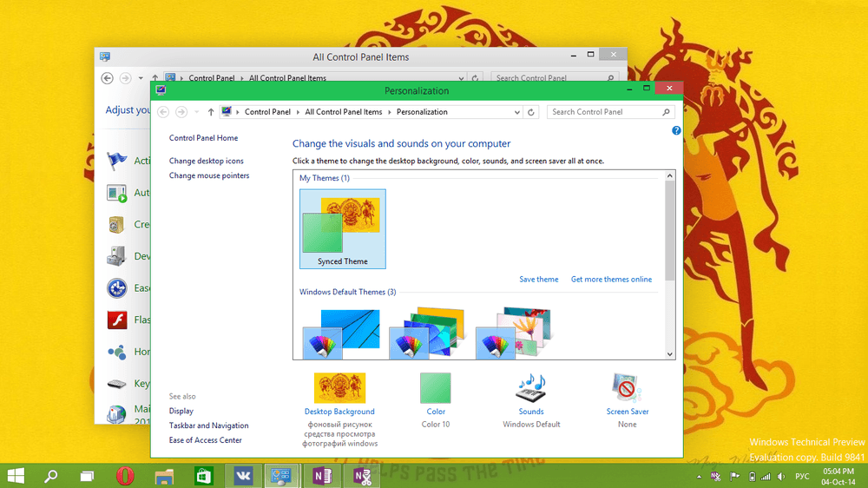Open the Desktop Background thumbnail icon
Viewport: 868px width, 488px height.
pyautogui.click(x=339, y=388)
